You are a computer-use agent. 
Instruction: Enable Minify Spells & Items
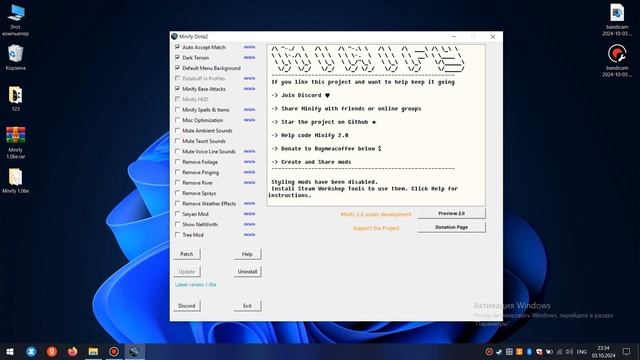click(x=178, y=109)
